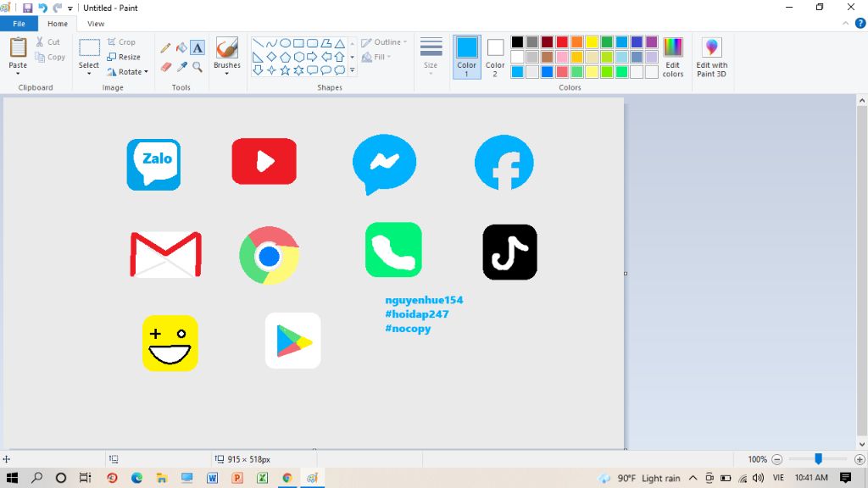
Task: Open the Outline dropdown
Action: pyautogui.click(x=384, y=42)
